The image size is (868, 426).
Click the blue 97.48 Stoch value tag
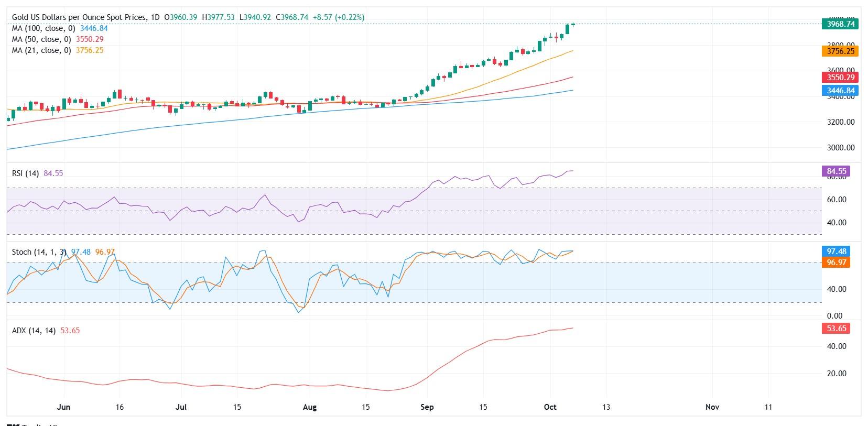click(836, 252)
